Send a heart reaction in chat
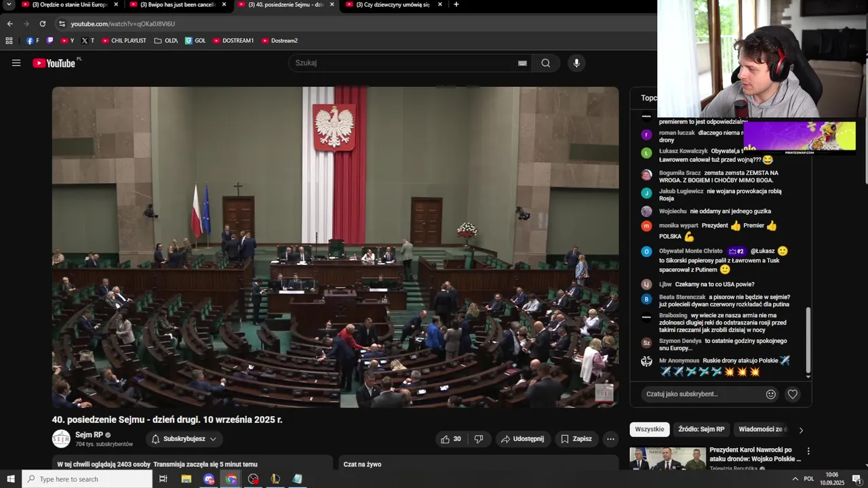Viewport: 868px width, 488px height. pyautogui.click(x=792, y=394)
